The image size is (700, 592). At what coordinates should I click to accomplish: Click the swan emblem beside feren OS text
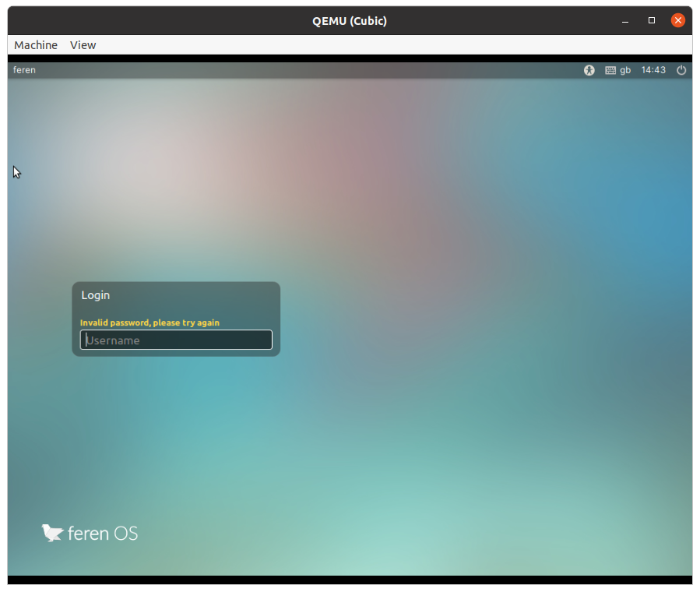[x=52, y=532]
